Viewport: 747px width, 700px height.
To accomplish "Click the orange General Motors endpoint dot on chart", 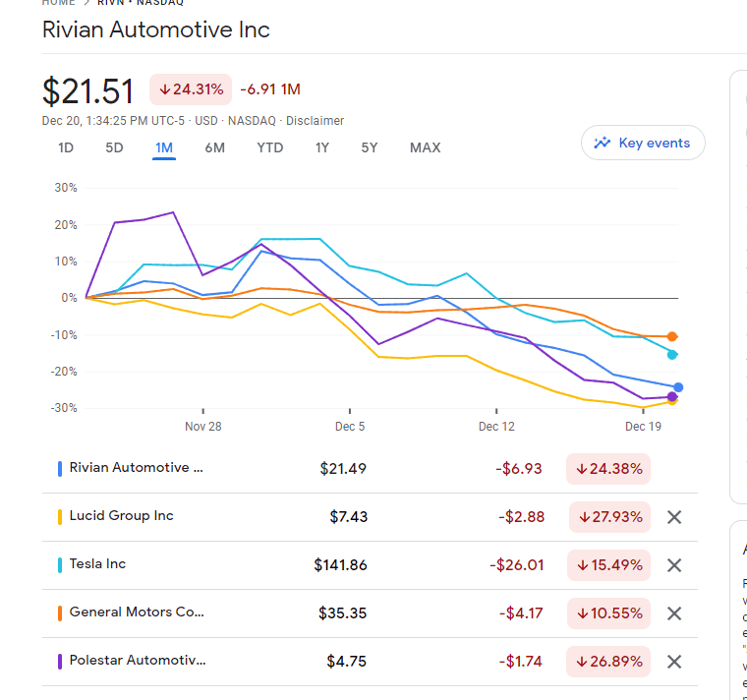I will point(672,336).
